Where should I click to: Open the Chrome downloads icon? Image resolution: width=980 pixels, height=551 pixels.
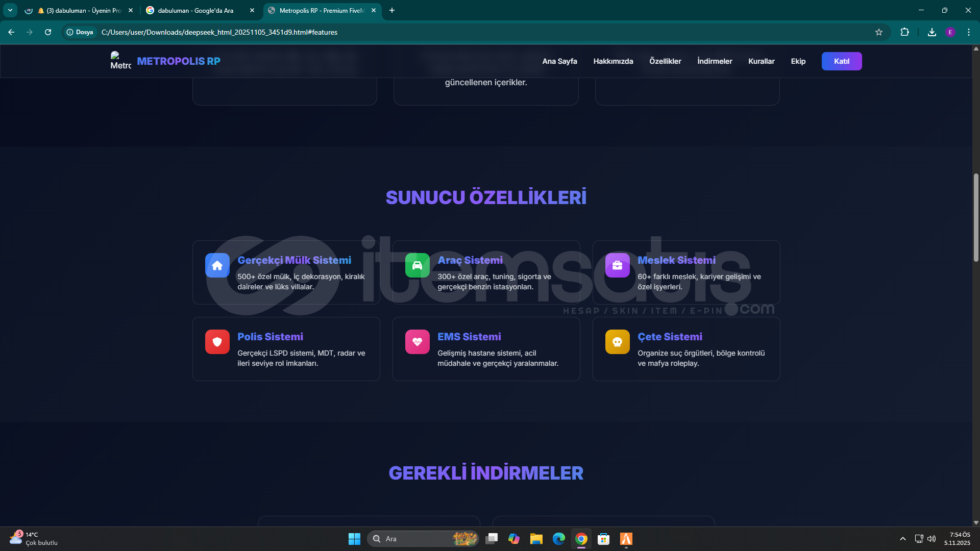click(x=932, y=32)
